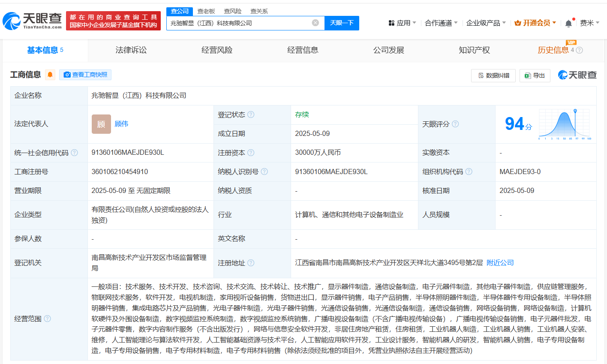Click the notification bell in header
The height and width of the screenshot is (364, 607).
[x=568, y=23]
